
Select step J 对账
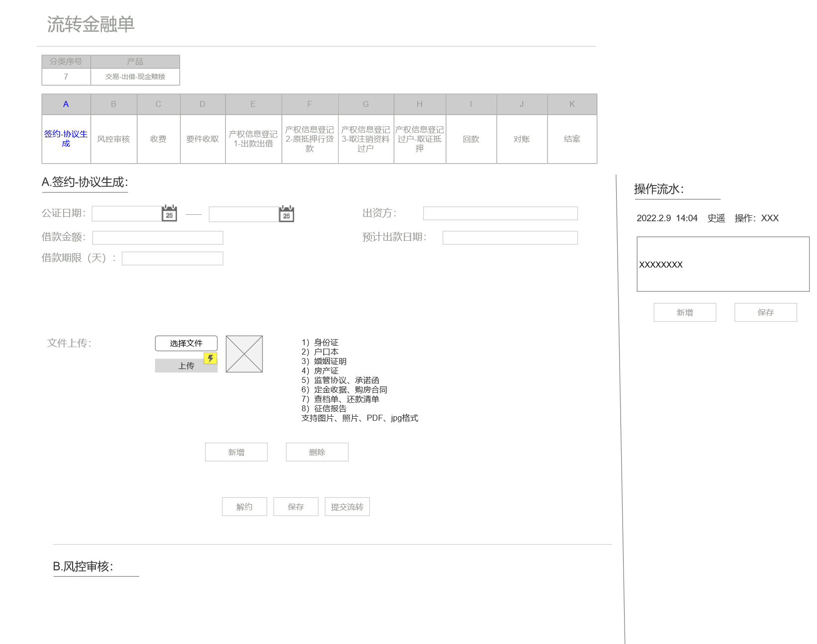point(522,139)
